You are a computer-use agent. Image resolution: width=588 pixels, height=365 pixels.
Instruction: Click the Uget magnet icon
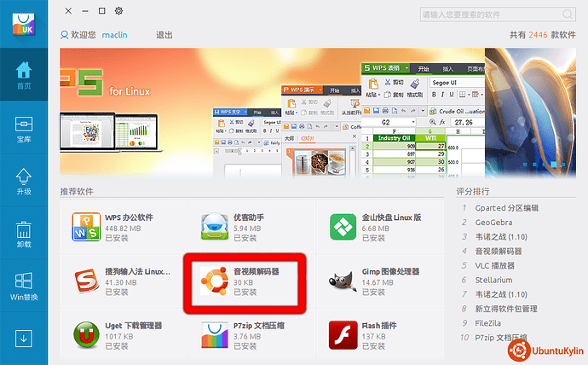(86, 335)
